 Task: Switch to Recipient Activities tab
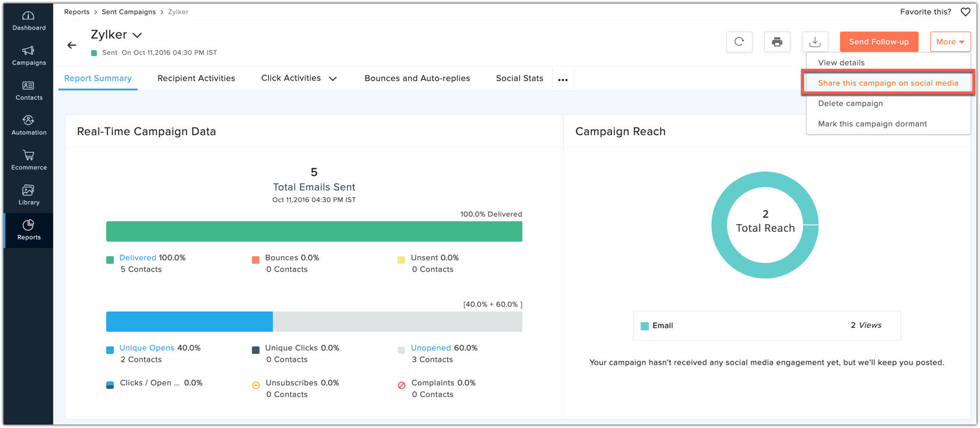click(196, 79)
